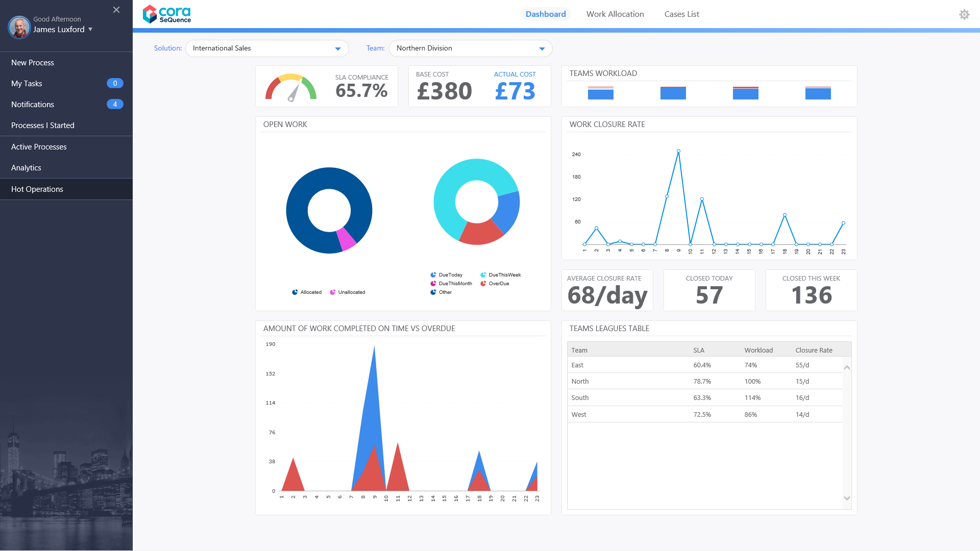Viewport: 980px width, 551px height.
Task: Open Notifications in the sidebar
Action: 33,104
